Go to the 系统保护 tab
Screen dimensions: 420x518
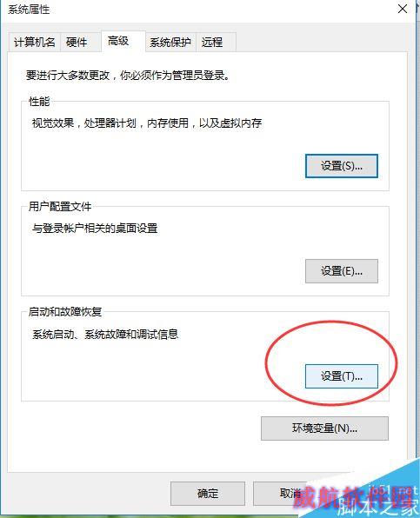pyautogui.click(x=170, y=43)
